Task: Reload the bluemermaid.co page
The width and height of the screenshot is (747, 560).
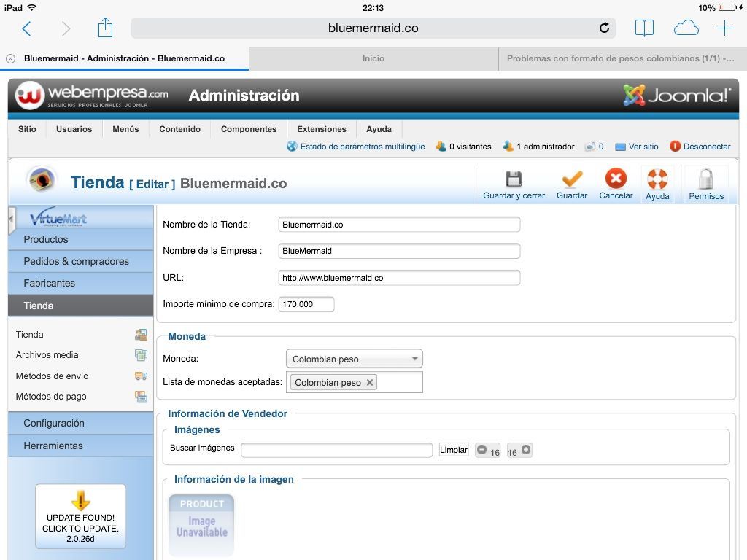Action: pyautogui.click(x=604, y=28)
